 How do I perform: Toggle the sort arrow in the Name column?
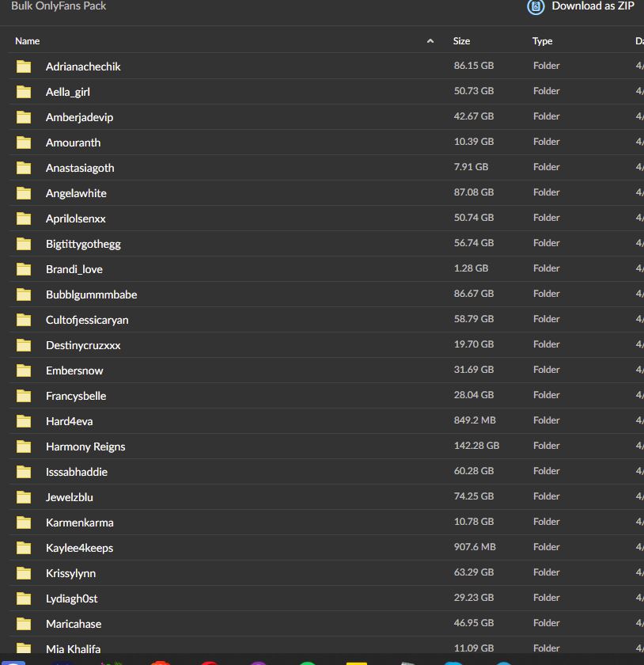pyautogui.click(x=430, y=41)
